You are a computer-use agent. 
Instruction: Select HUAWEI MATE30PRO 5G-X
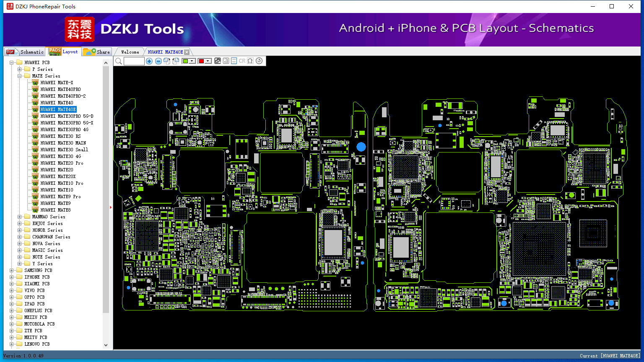pos(67,123)
